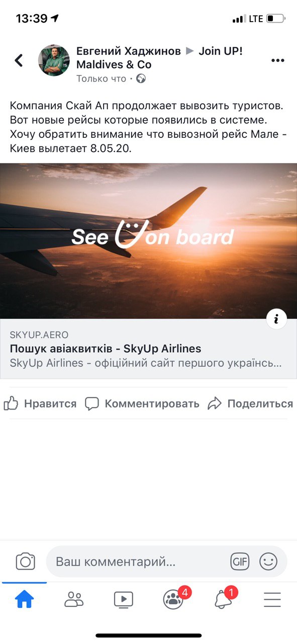
Task: Tap the Комментировать button
Action: (x=142, y=404)
